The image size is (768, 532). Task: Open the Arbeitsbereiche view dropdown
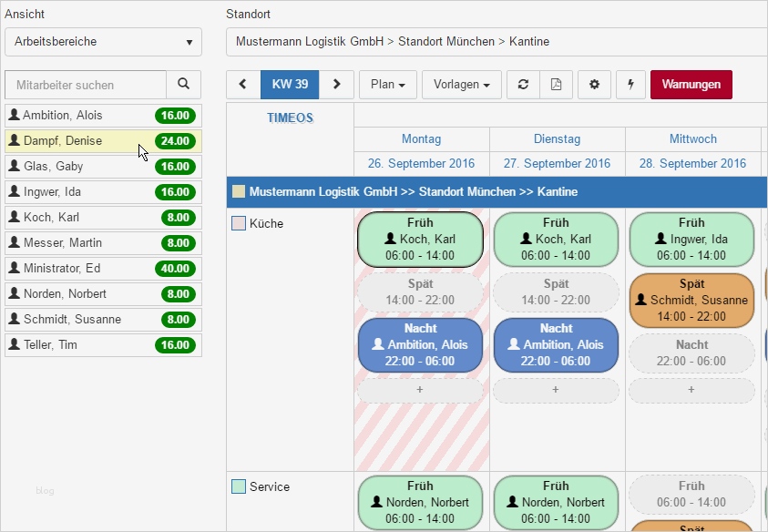[103, 42]
